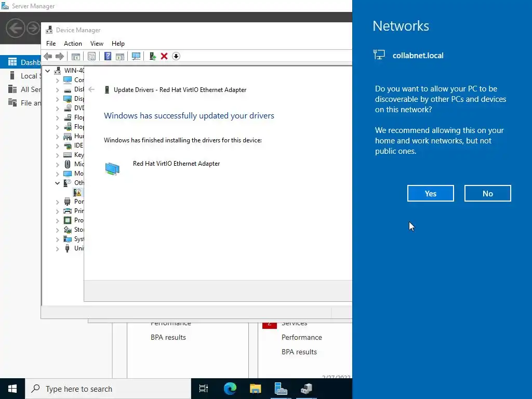Click the WIN-40 computer root node icon
Image resolution: width=532 pixels, height=399 pixels.
click(x=58, y=71)
